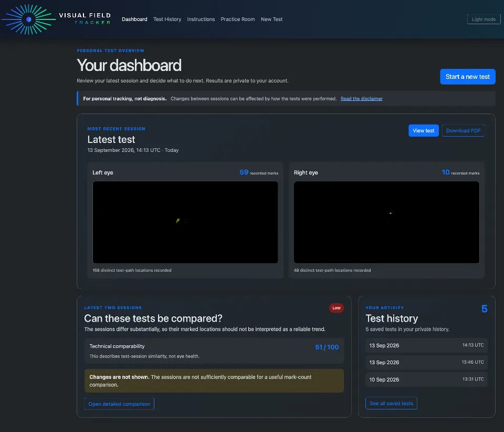Screen dimensions: 504x432
Task: Open the 13 Sep 2026 13:46 UTC test
Action: coord(426,362)
